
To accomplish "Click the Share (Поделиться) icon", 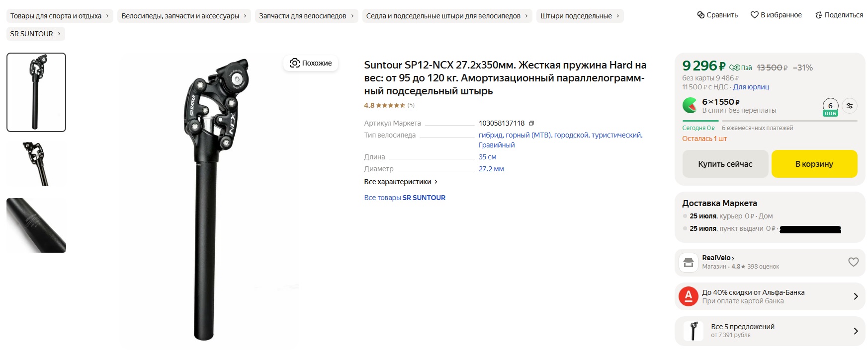I will 819,15.
